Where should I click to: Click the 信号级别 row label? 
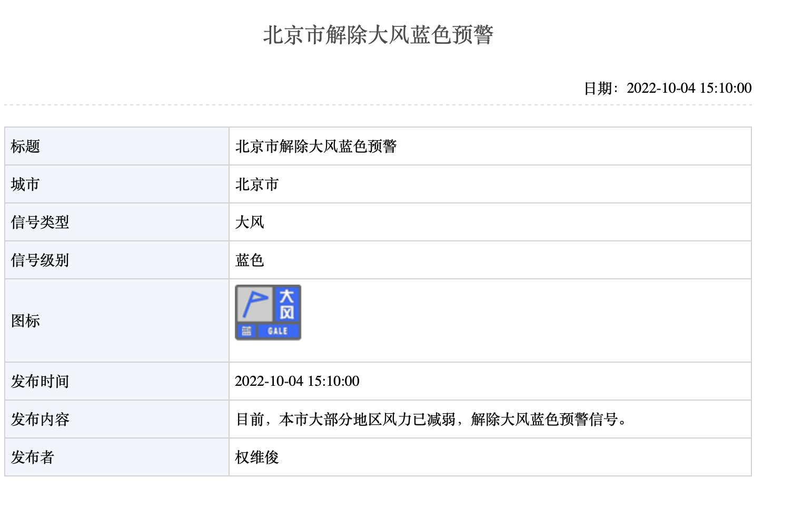pyautogui.click(x=40, y=260)
